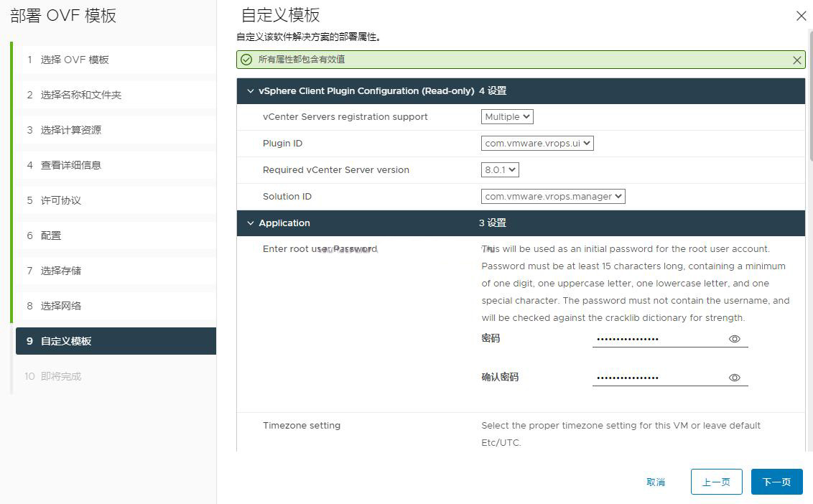Close the deploy OVF template dialog
The width and height of the screenshot is (813, 504).
[x=802, y=16]
